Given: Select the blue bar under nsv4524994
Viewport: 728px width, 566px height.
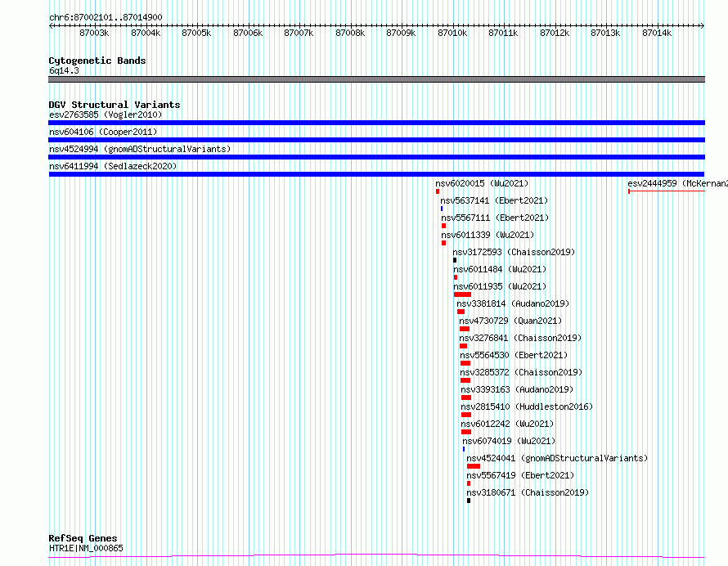Looking at the screenshot, I should point(376,157).
